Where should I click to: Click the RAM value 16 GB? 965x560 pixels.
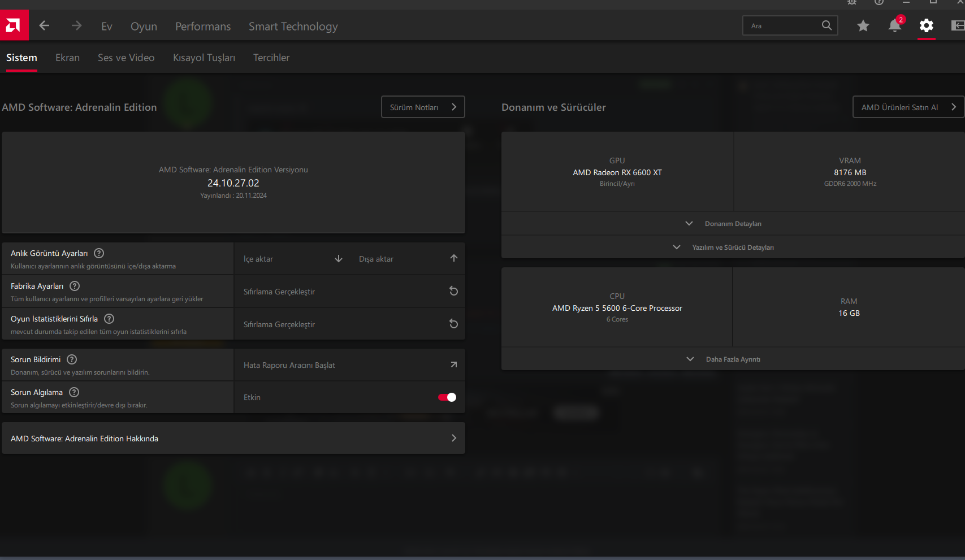[849, 313]
